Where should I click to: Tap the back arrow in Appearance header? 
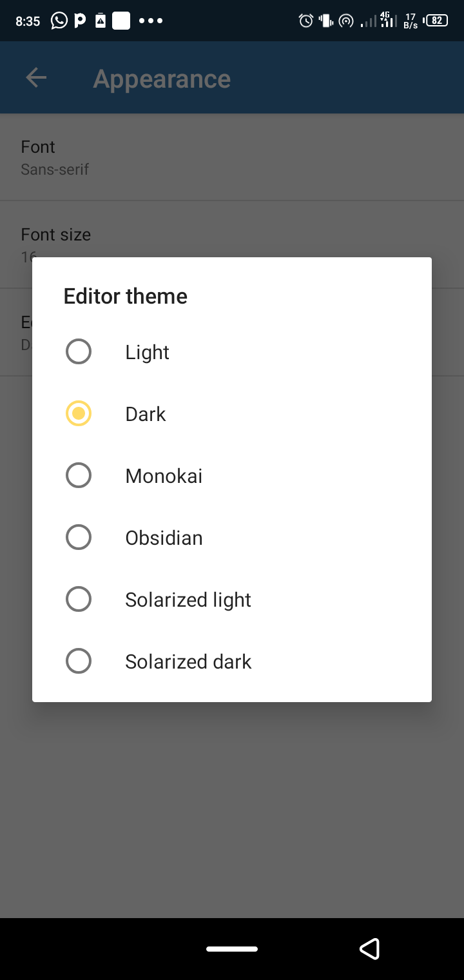pos(36,78)
